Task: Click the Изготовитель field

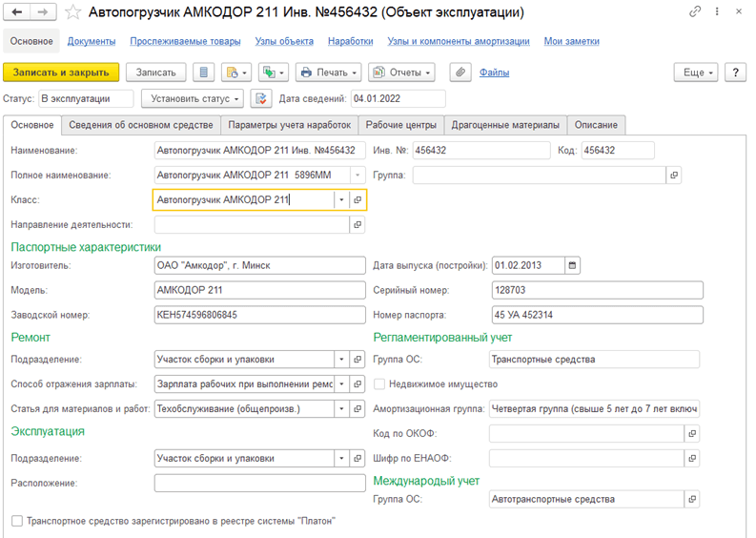Action: point(260,265)
